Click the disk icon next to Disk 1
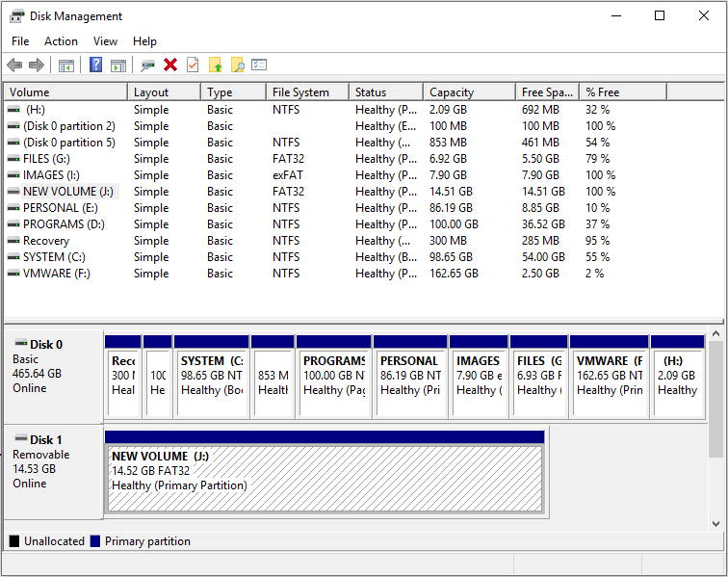The height and width of the screenshot is (577, 728). (x=21, y=438)
